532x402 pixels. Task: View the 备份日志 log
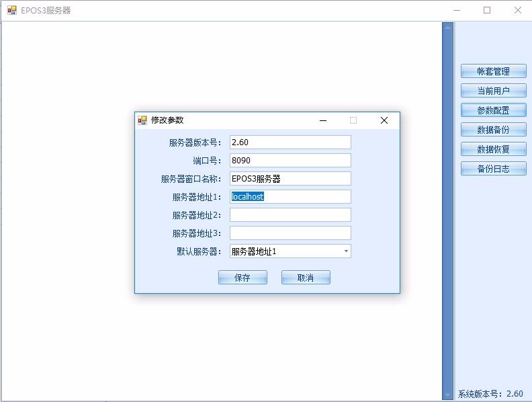(493, 169)
